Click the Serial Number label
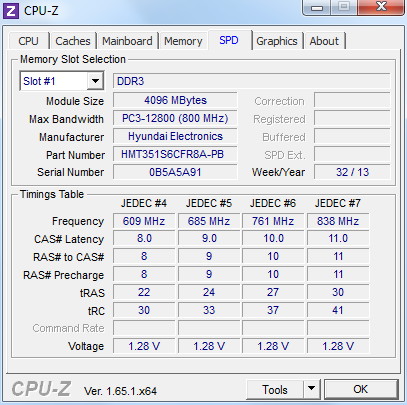407x405 pixels. (71, 172)
